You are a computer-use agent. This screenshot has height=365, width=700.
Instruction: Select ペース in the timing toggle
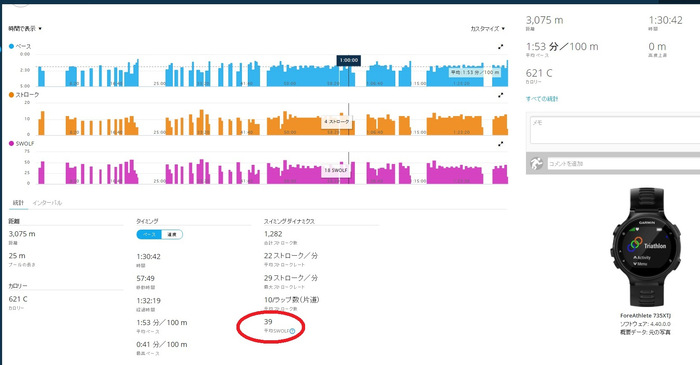(149, 234)
